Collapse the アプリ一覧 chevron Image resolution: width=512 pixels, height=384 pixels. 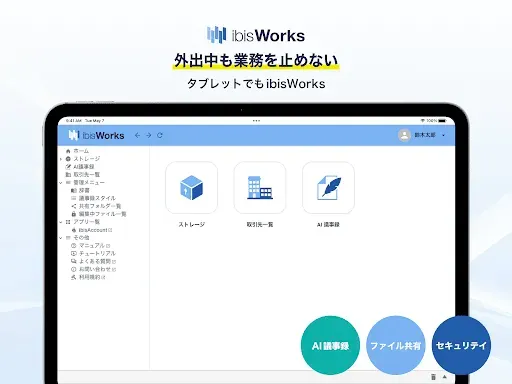click(61, 222)
